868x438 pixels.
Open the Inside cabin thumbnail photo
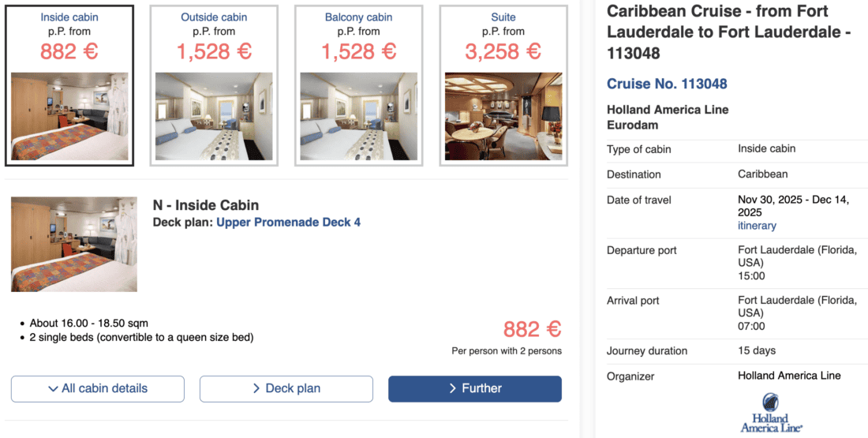click(x=69, y=117)
